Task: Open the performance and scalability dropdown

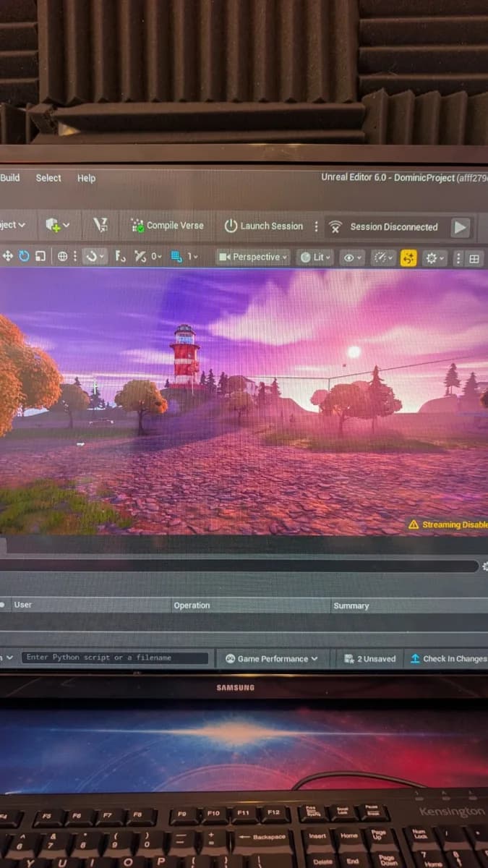Action: tap(384, 258)
